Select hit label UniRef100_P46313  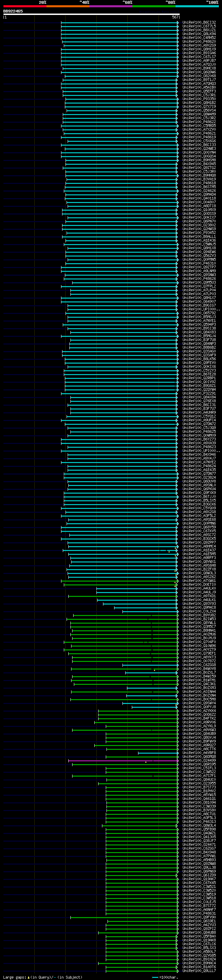coord(199,822)
